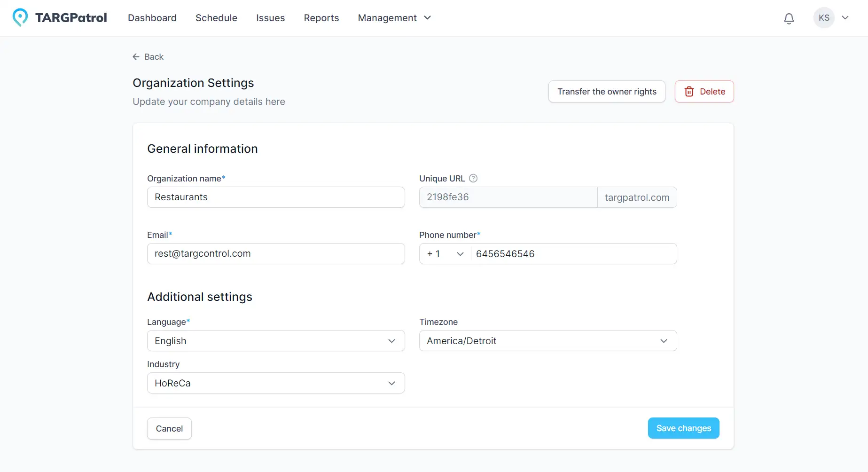Screen dimensions: 868x472
Task: Click the KS user avatar
Action: (x=824, y=18)
